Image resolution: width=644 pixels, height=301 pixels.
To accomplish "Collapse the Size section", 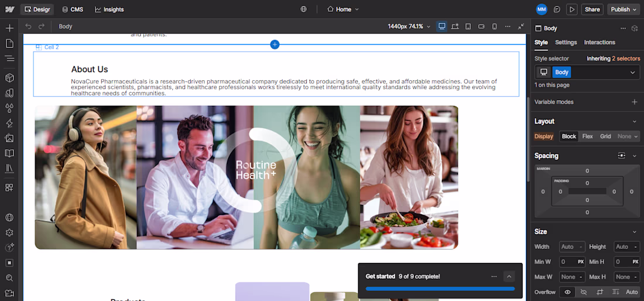I will (634, 231).
